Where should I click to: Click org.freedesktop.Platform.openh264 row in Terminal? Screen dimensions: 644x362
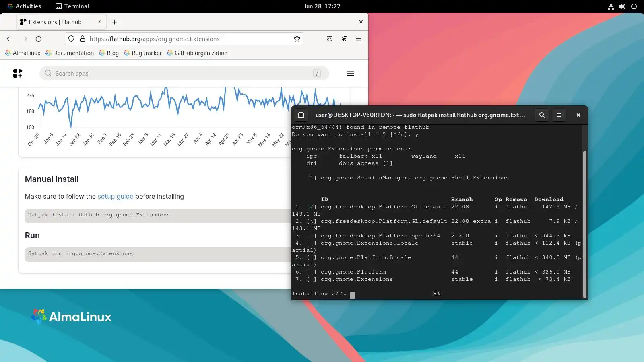tap(433, 236)
